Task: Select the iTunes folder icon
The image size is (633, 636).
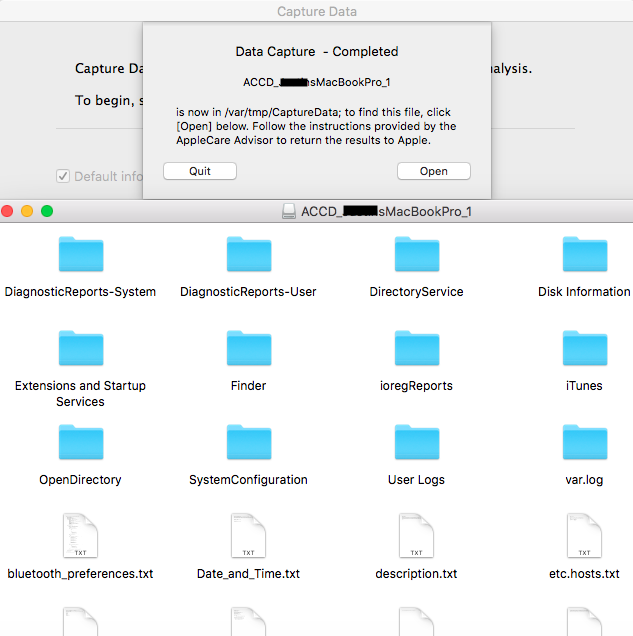Action: [584, 348]
